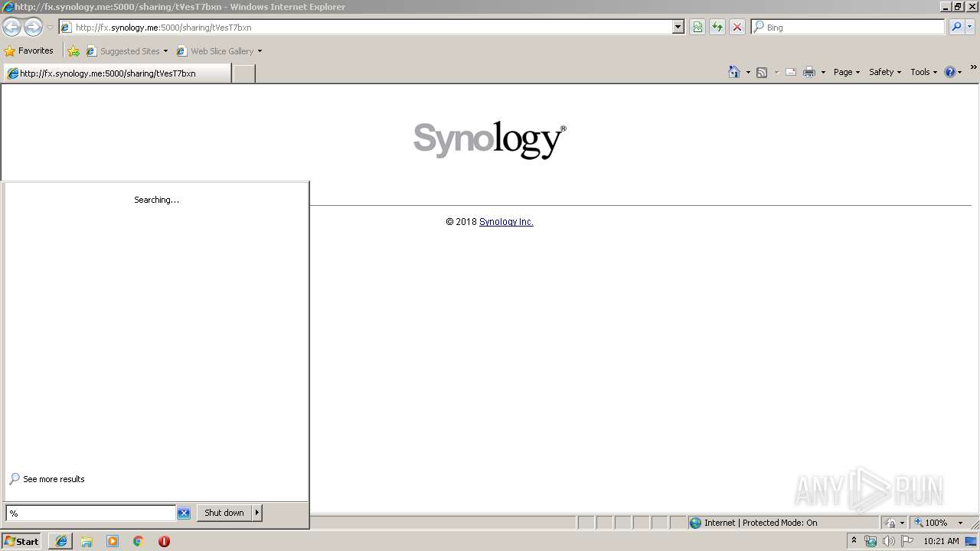Click the Refresh page icon
This screenshot has width=980, height=551.
click(x=717, y=27)
